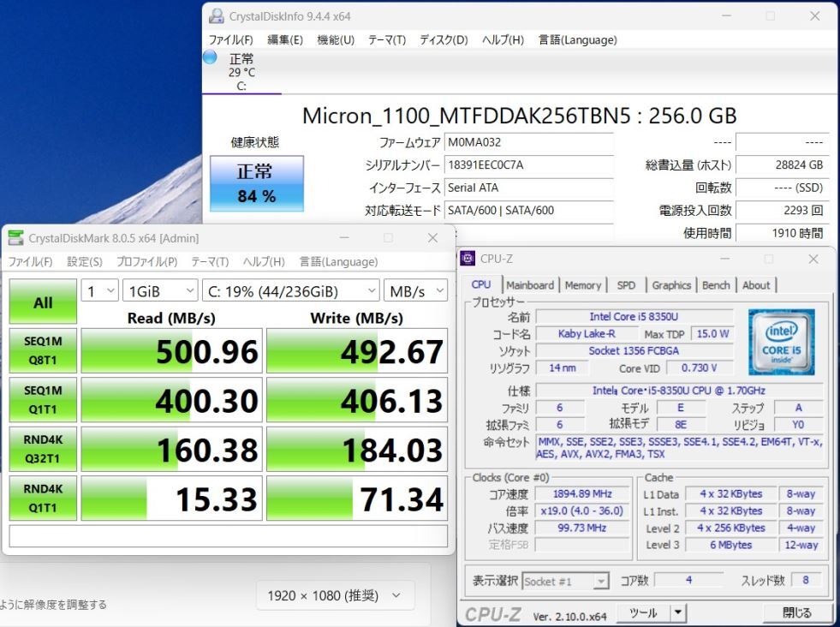Open ヘルプ(H) menu in CrystalDiskMark
Viewport: 840px width, 627px height.
(264, 261)
